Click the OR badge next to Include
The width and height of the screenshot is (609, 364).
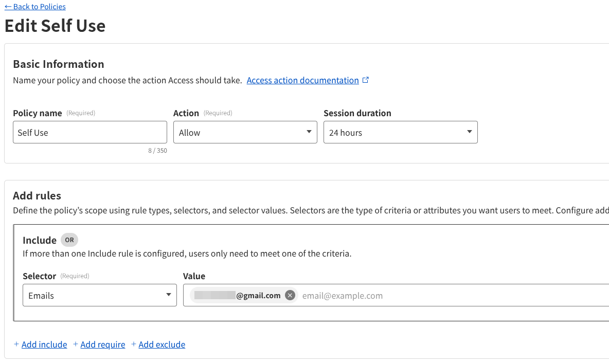(69, 240)
